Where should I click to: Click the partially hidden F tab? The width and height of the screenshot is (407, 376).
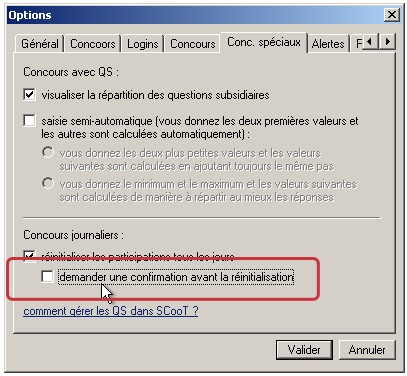pos(357,44)
